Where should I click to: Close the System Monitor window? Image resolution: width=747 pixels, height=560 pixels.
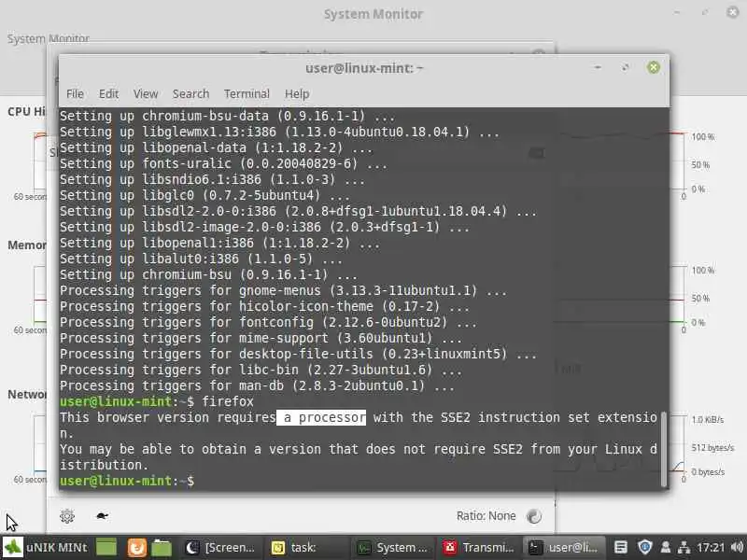click(733, 12)
